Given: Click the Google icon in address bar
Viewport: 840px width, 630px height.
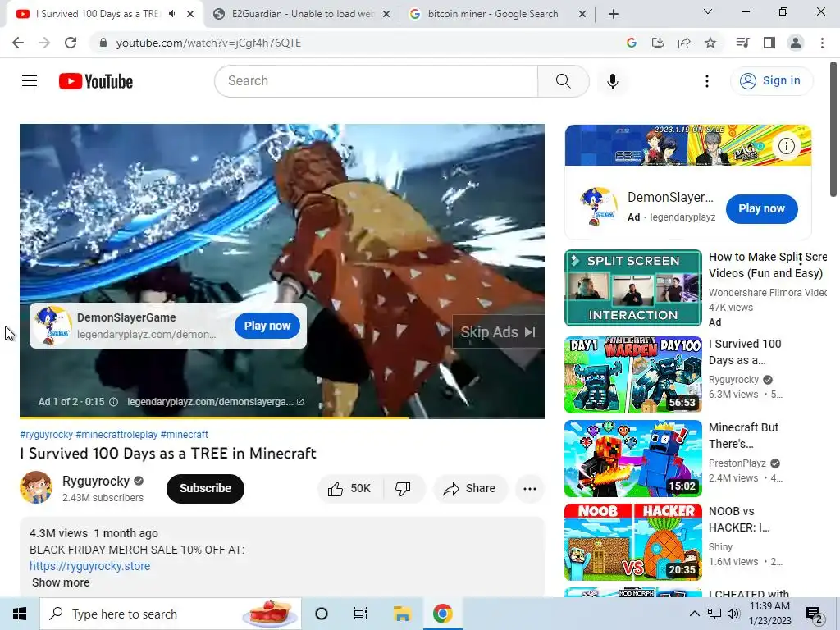Looking at the screenshot, I should (632, 43).
